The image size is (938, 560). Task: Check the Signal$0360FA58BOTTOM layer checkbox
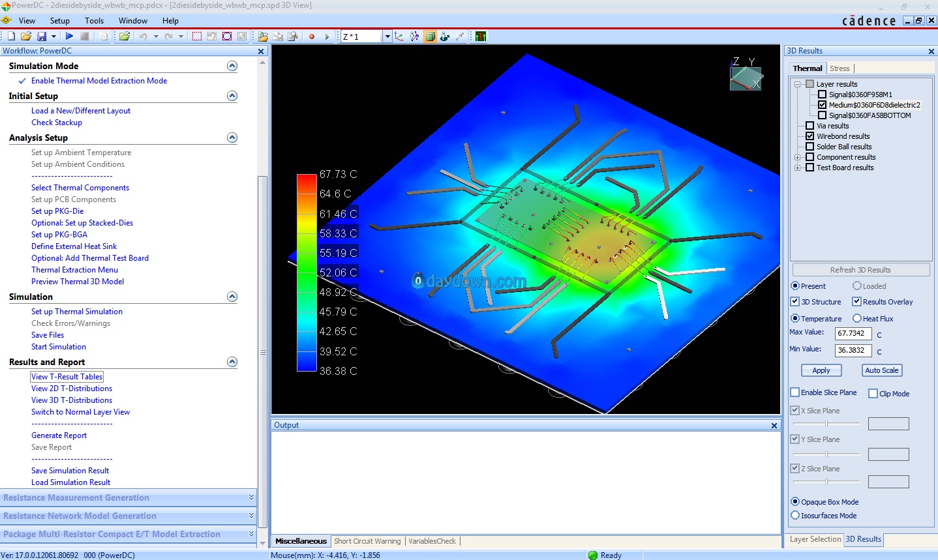click(822, 115)
